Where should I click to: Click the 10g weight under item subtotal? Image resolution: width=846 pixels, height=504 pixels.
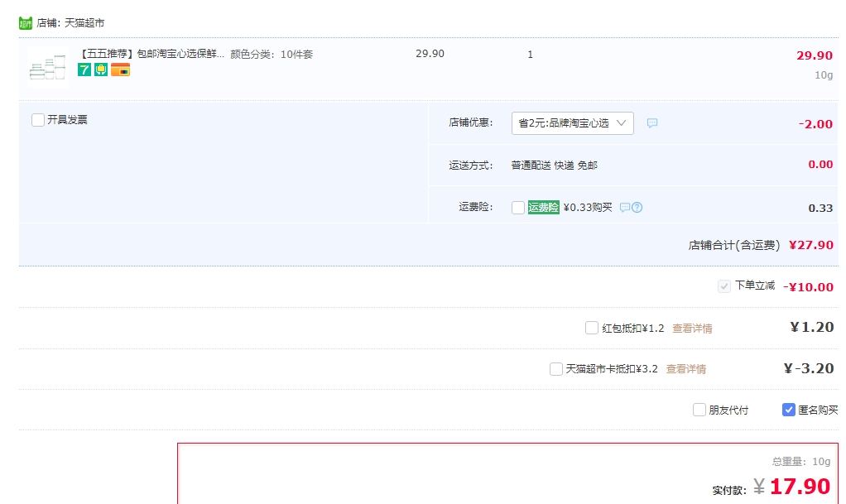[824, 75]
